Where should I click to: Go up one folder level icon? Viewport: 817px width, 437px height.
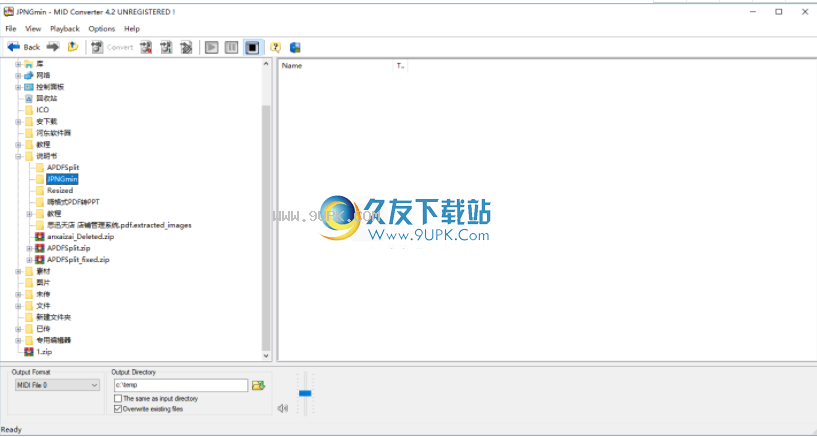pos(73,47)
